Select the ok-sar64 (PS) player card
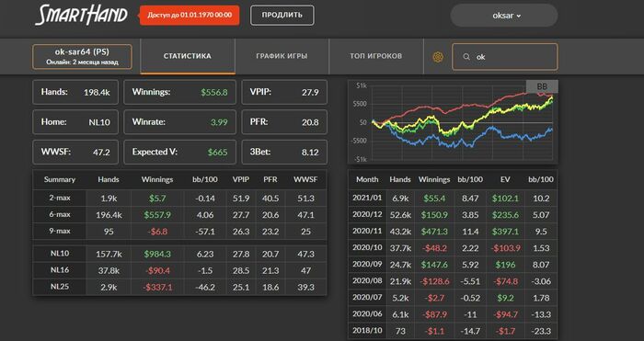This screenshot has height=341, width=644. [82, 57]
